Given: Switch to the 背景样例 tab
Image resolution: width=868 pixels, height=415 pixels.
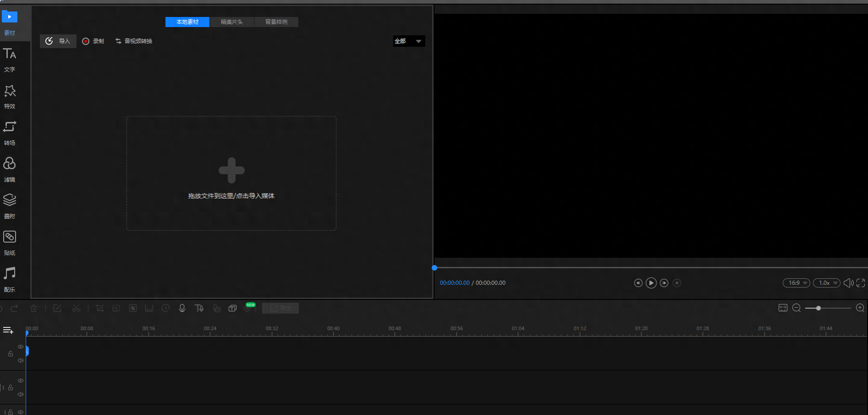Looking at the screenshot, I should (x=276, y=22).
